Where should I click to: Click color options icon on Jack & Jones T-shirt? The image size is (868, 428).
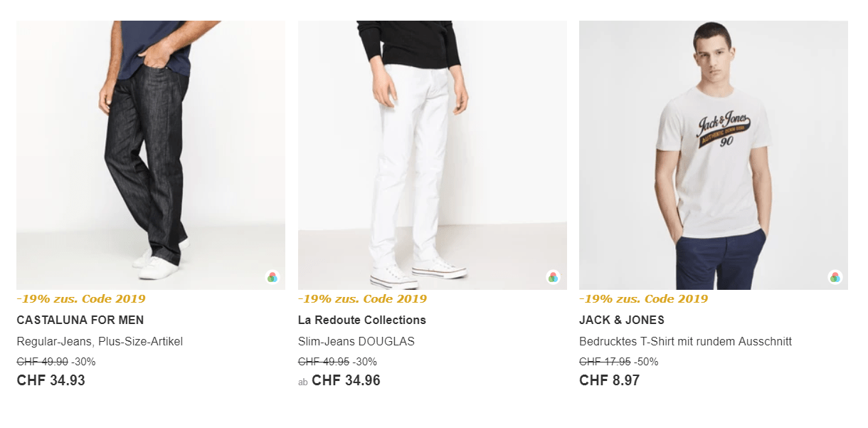click(x=835, y=277)
